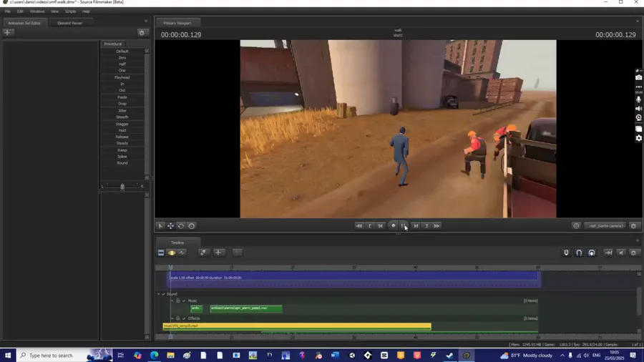Toggle the Effects track checkmark
This screenshot has height=362, width=644.
(x=184, y=318)
